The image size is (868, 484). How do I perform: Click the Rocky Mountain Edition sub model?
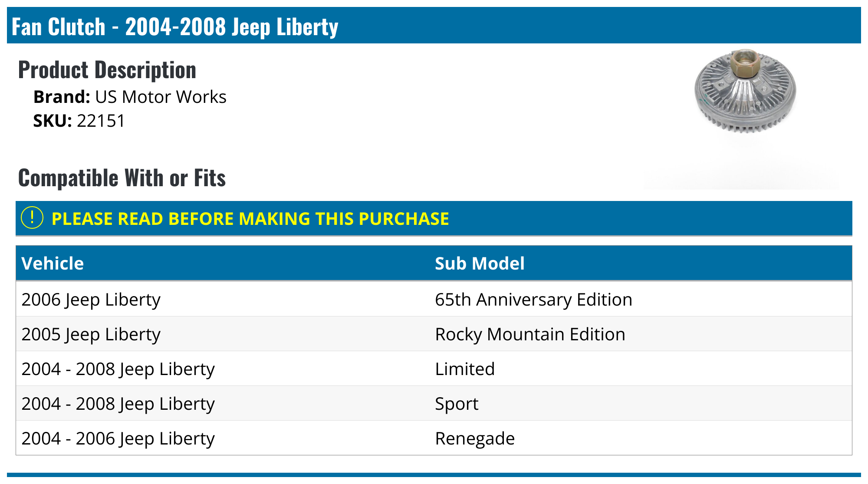tap(530, 334)
